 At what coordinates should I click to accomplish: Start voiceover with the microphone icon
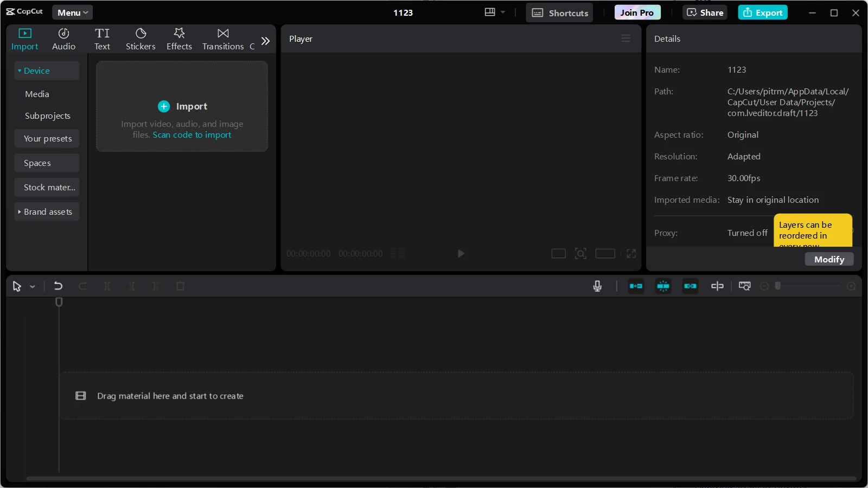pos(597,286)
